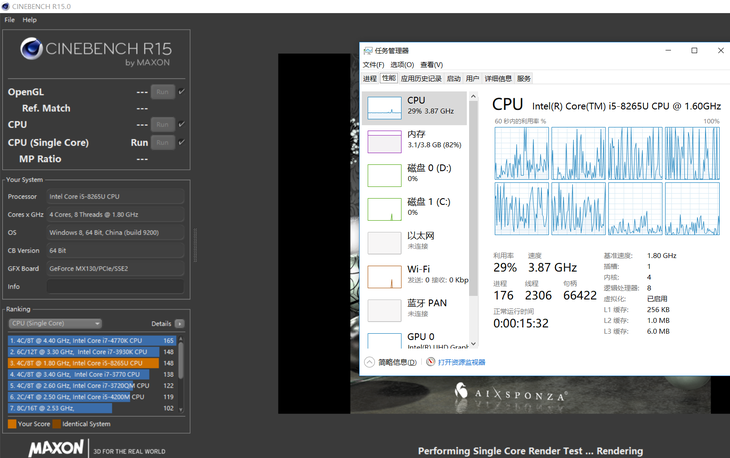Click the sidebar scroll up arrow in Task Manager

point(473,96)
